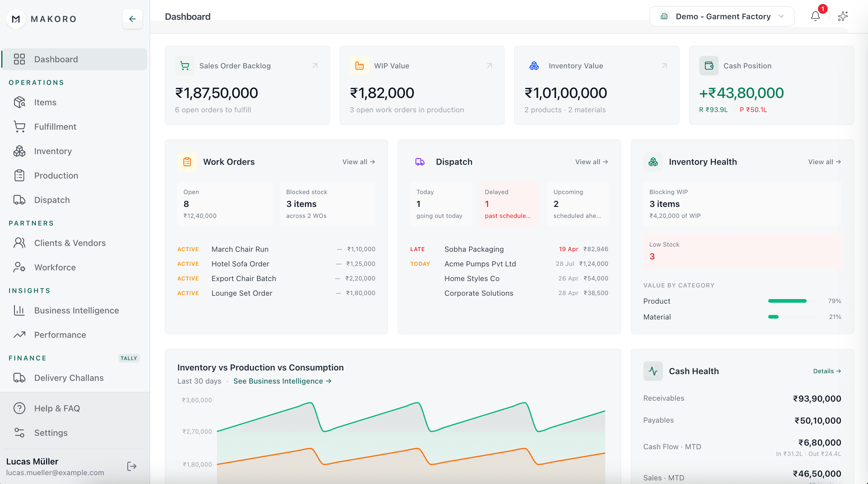Open Workforce in the sidebar
Viewport: 868px width, 484px height.
75,267
